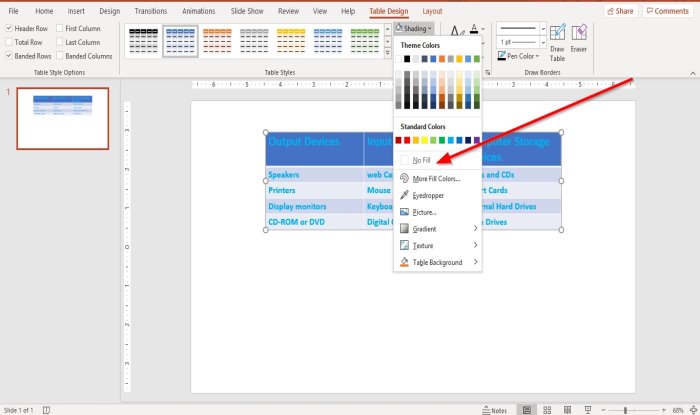This screenshot has width=700, height=415.
Task: Open accessibility check icon in status bar
Action: click(46, 410)
